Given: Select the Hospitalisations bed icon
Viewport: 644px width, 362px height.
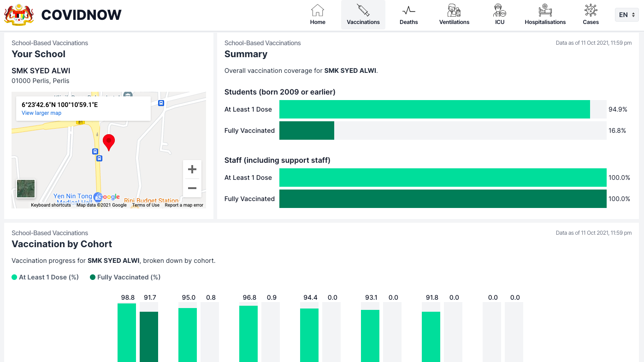Looking at the screenshot, I should coord(545,11).
